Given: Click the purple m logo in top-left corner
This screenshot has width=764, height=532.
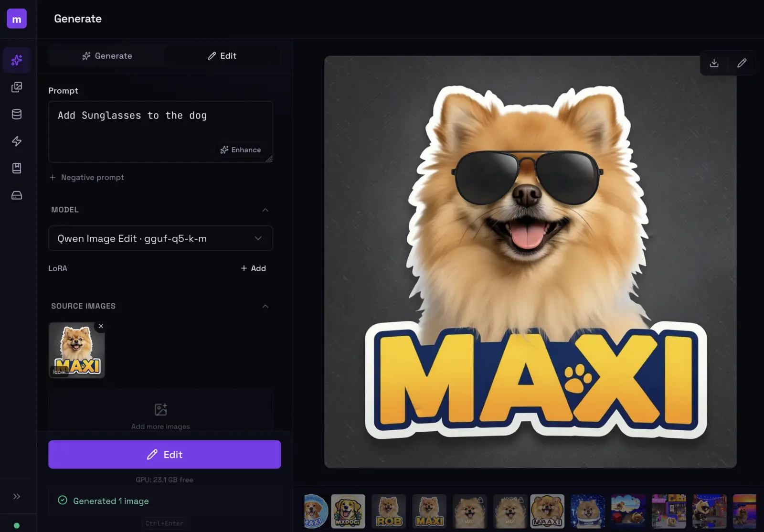Looking at the screenshot, I should point(17,19).
